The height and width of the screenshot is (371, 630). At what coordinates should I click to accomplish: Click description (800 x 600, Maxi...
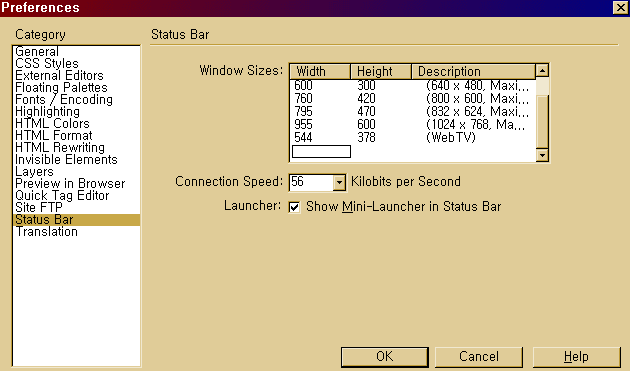[x=478, y=98]
